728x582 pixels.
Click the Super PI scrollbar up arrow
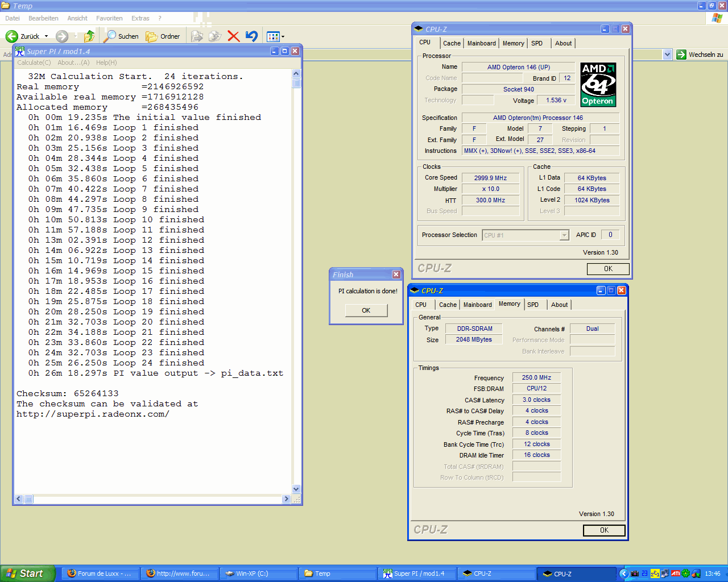pos(296,73)
